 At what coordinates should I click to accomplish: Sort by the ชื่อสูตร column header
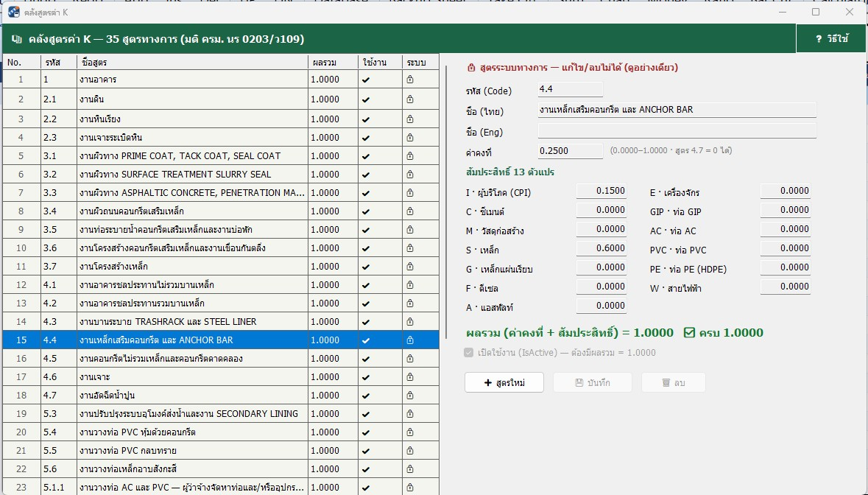pos(192,63)
